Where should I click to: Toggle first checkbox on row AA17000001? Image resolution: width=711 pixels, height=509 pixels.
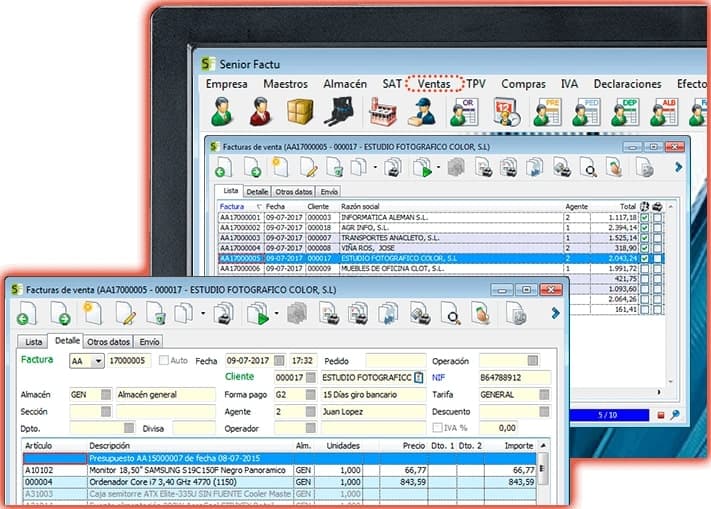coord(644,218)
